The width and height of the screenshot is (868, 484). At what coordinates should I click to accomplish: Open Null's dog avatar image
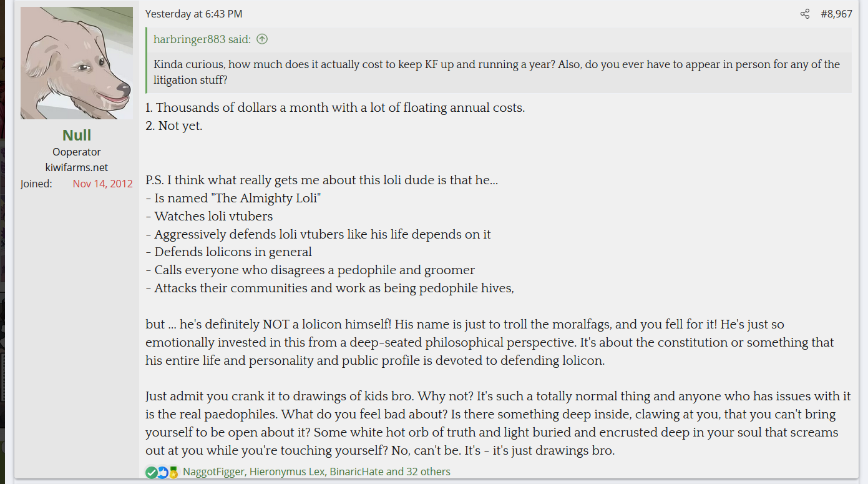coord(77,63)
